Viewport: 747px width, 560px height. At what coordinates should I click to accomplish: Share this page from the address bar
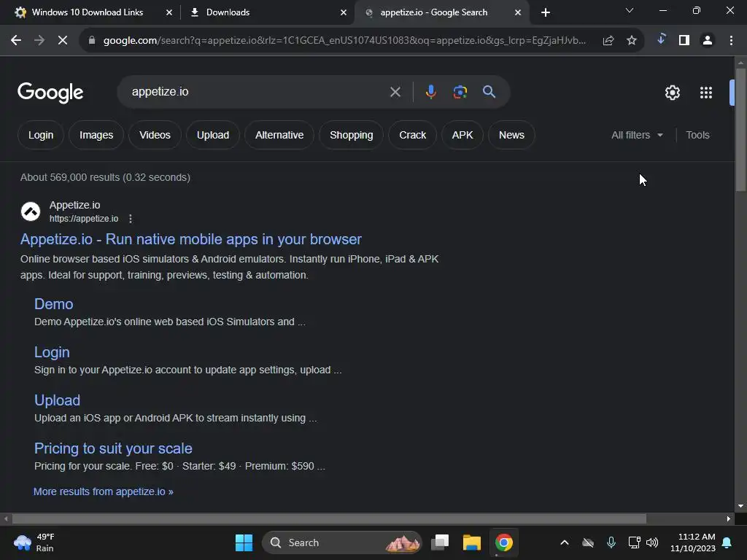608,41
